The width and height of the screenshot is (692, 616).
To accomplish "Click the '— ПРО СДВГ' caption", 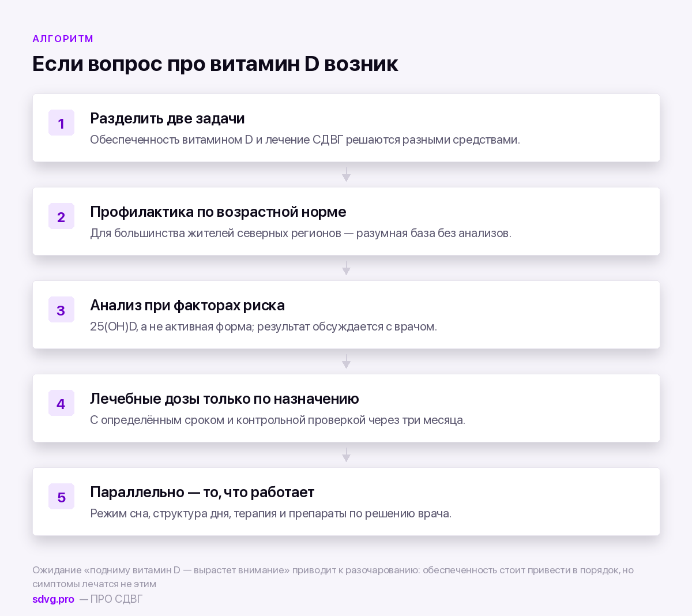I will [x=111, y=599].
